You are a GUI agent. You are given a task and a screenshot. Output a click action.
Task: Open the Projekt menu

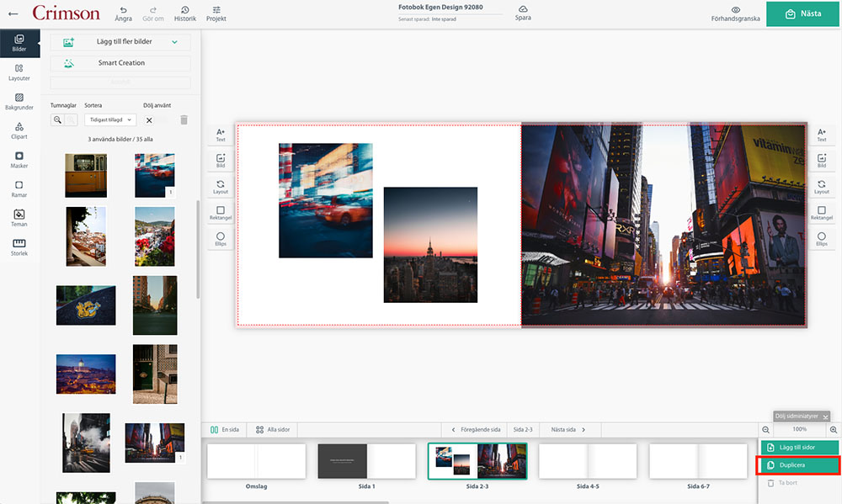pyautogui.click(x=216, y=13)
